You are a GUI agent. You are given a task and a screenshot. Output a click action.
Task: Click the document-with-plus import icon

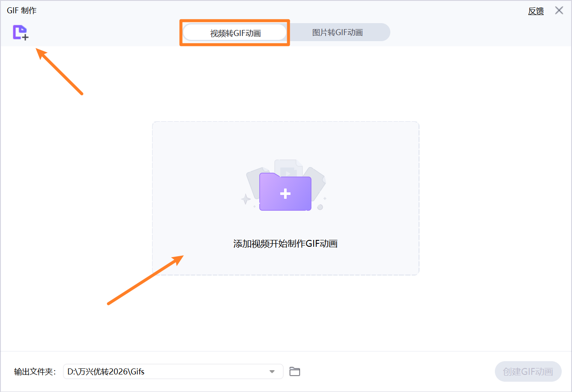20,33
